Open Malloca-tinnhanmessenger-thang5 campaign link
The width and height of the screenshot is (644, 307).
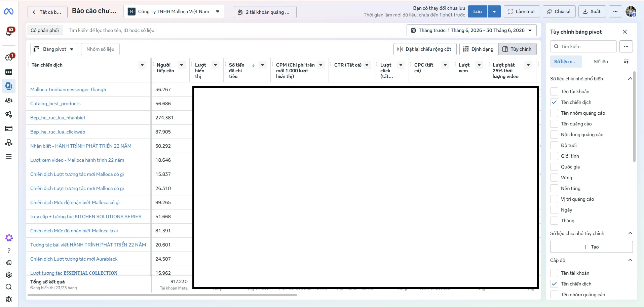tap(68, 89)
